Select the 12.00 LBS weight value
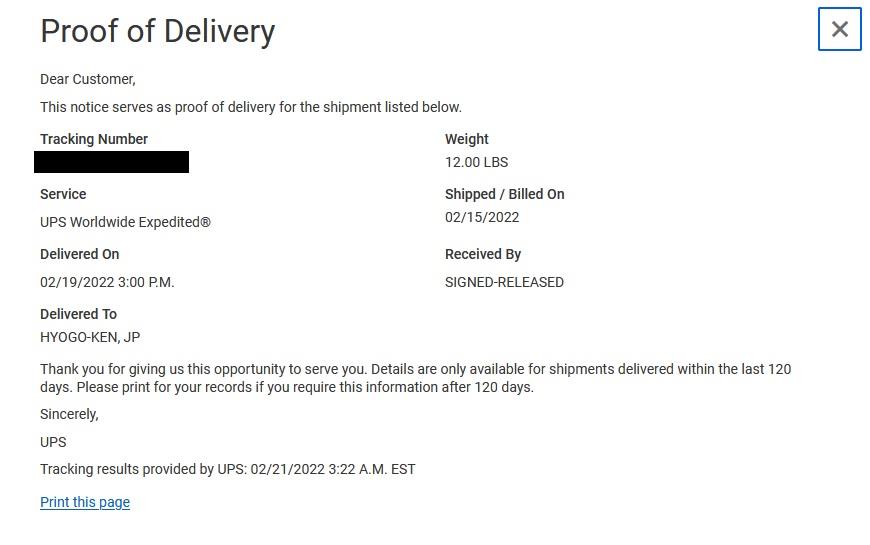 [x=476, y=162]
